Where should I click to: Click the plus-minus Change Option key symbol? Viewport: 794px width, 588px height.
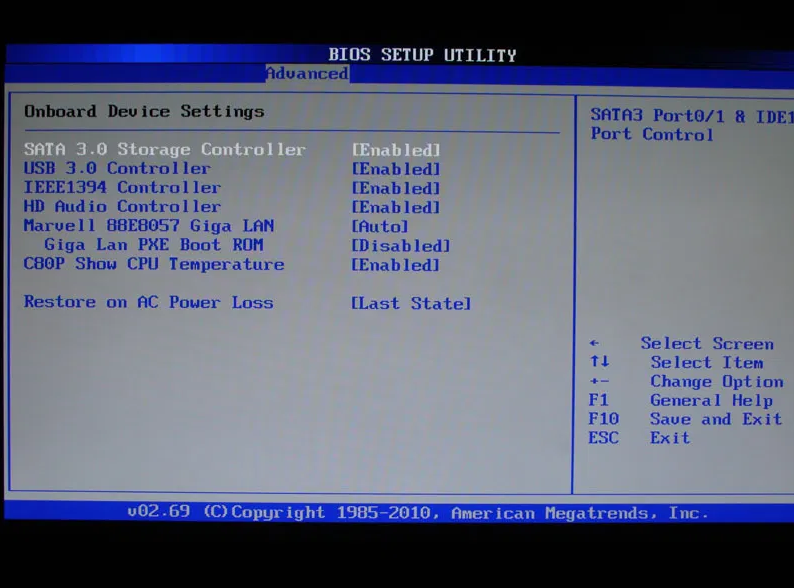point(599,382)
